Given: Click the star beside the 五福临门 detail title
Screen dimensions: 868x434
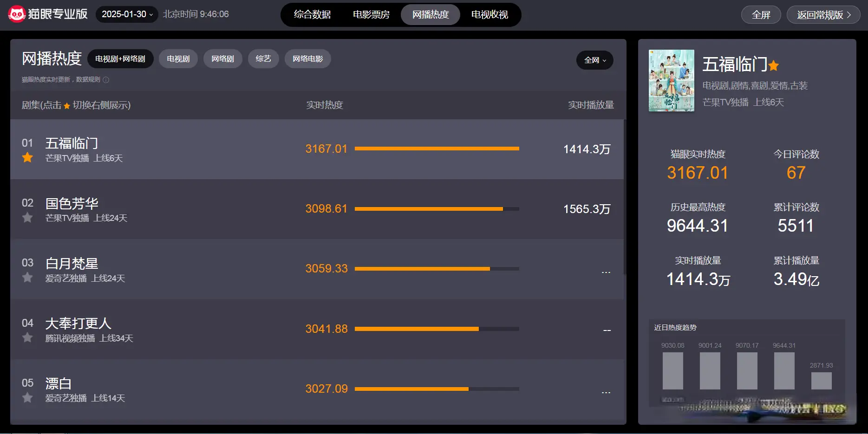Looking at the screenshot, I should coord(773,65).
